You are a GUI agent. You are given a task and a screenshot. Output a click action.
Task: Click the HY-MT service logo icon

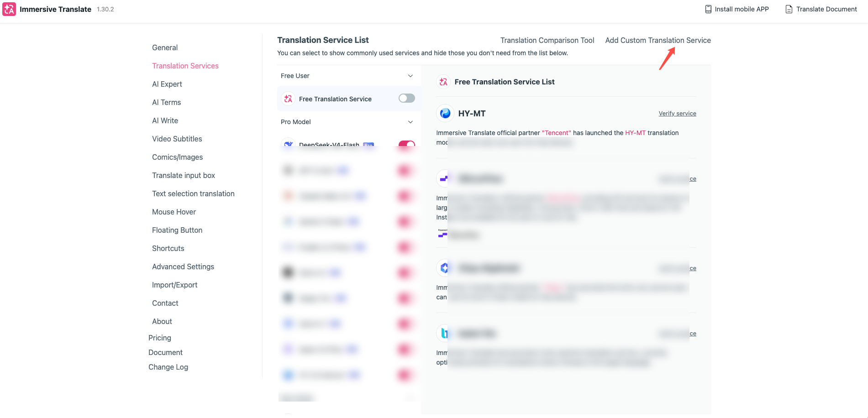pos(445,113)
